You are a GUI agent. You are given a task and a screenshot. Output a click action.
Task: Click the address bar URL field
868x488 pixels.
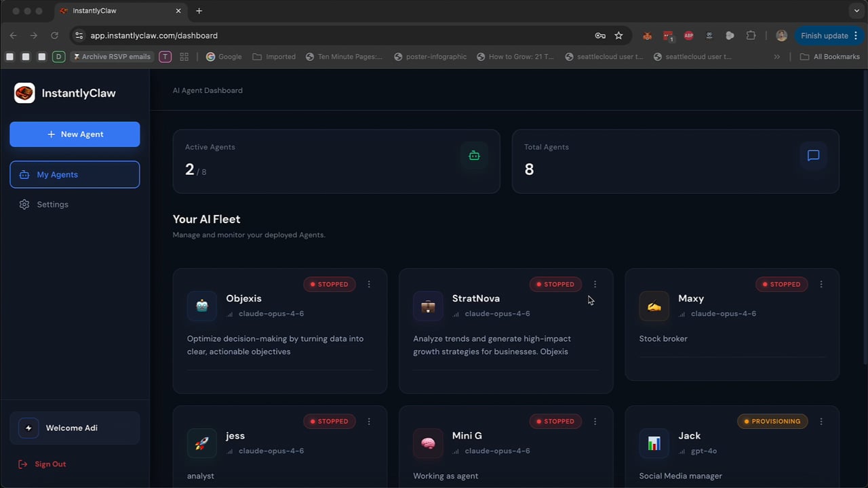(339, 35)
